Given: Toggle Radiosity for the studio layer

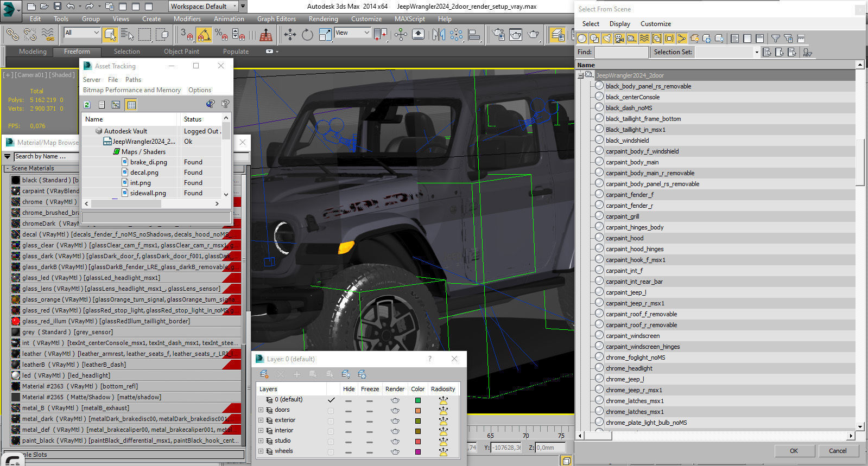Looking at the screenshot, I should 443,441.
